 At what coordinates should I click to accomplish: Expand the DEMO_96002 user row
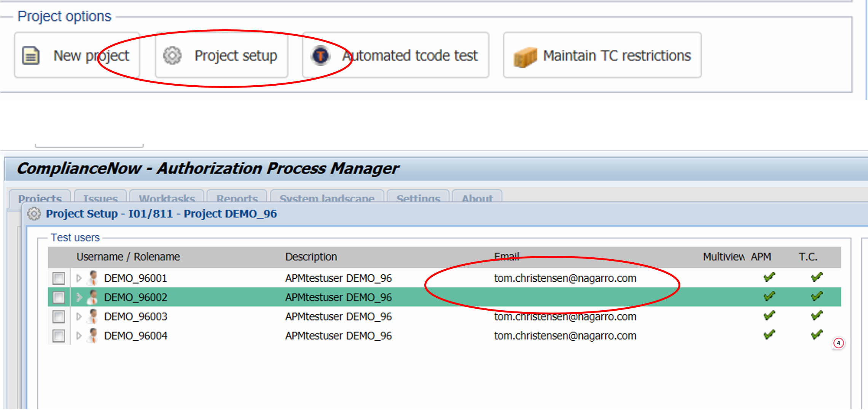[79, 297]
